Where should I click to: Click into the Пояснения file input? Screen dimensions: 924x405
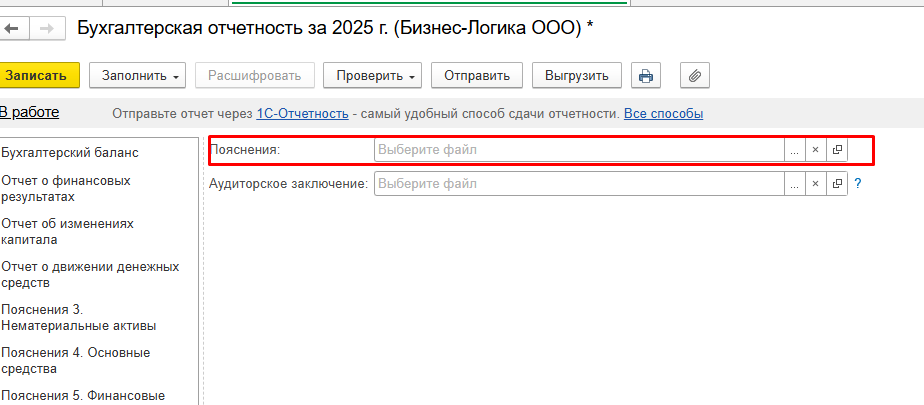pyautogui.click(x=579, y=150)
